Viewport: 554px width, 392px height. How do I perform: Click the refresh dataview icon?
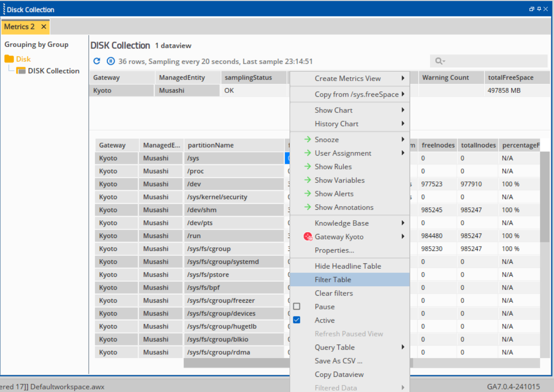tap(97, 61)
